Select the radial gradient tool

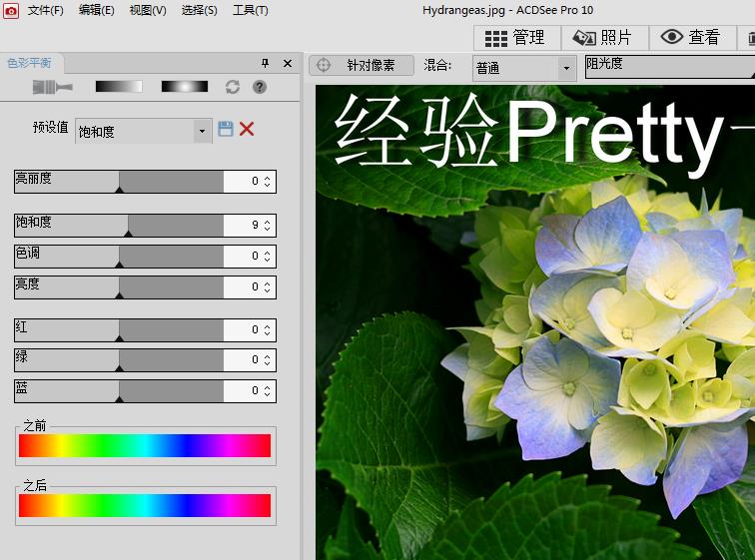[185, 87]
